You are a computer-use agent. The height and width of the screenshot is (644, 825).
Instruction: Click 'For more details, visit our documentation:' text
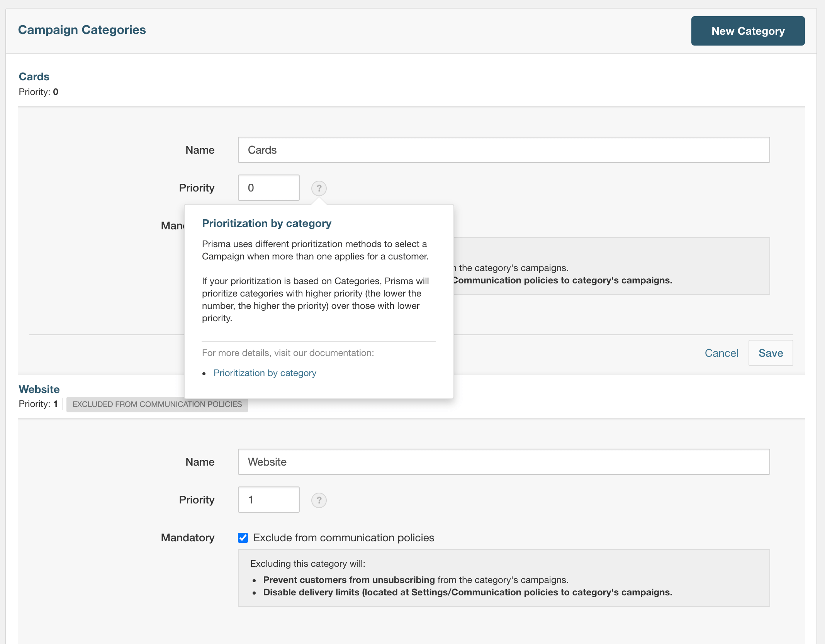tap(288, 353)
